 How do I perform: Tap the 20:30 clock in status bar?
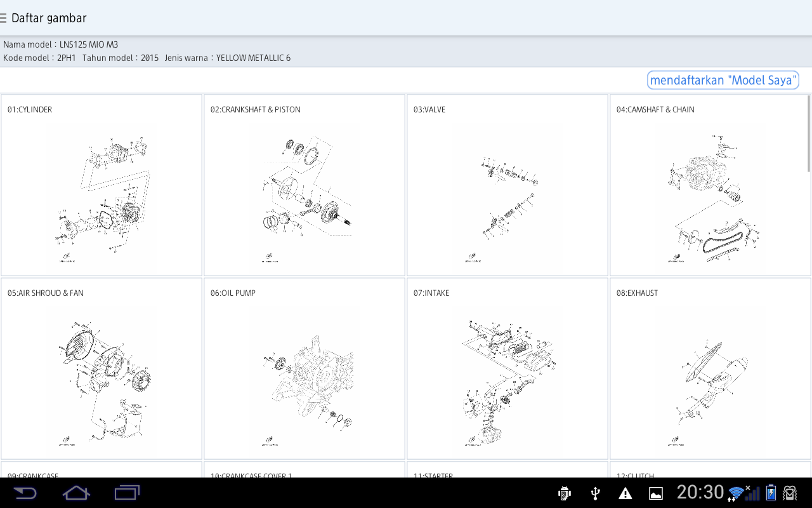tap(700, 492)
